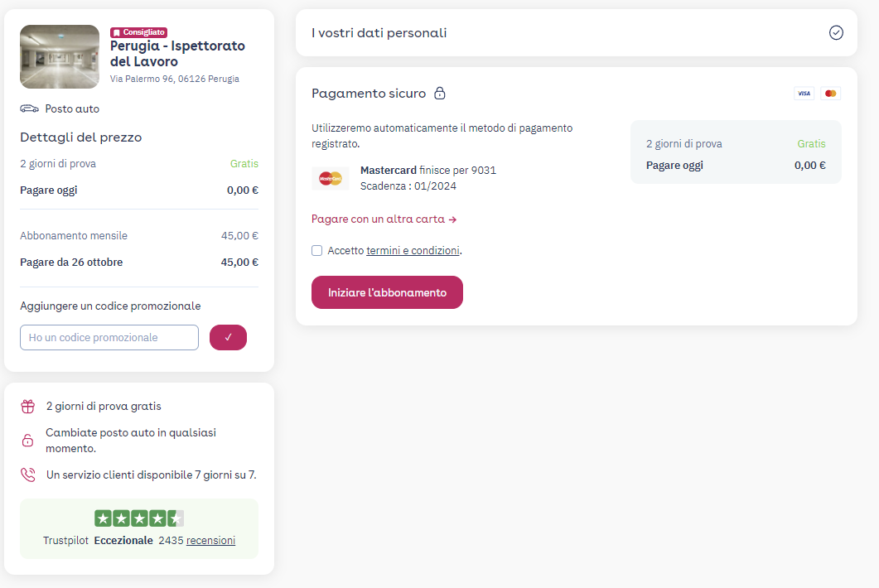
Task: Click the Iniziare l'abbonamento button
Action: point(387,292)
